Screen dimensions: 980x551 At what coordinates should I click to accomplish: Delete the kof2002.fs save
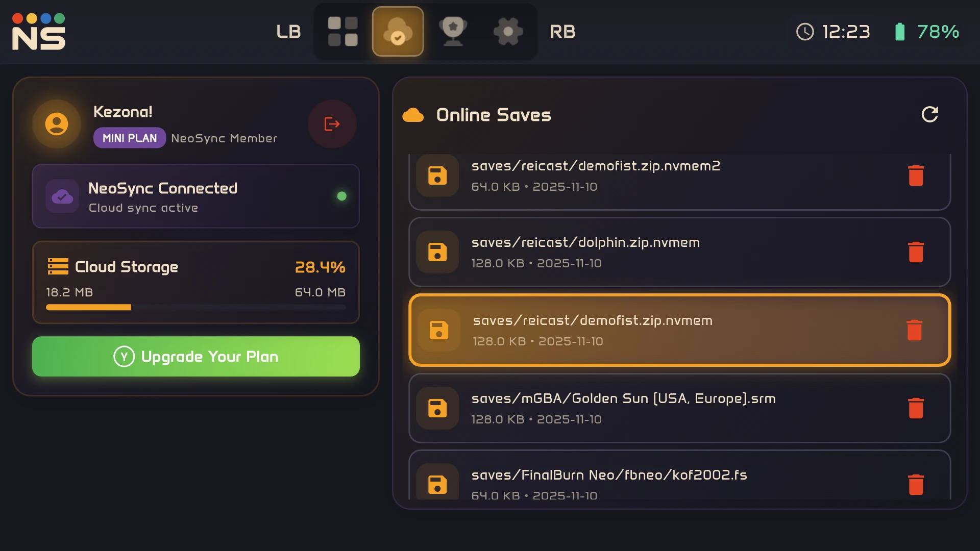point(916,485)
